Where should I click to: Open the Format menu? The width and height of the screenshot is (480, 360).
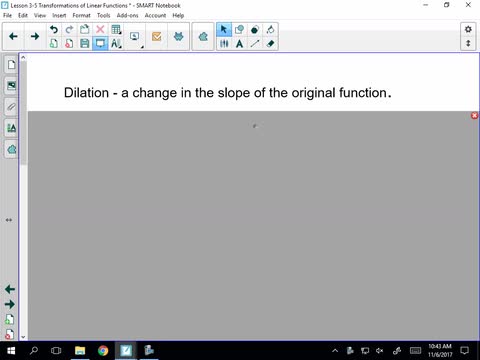click(x=81, y=15)
